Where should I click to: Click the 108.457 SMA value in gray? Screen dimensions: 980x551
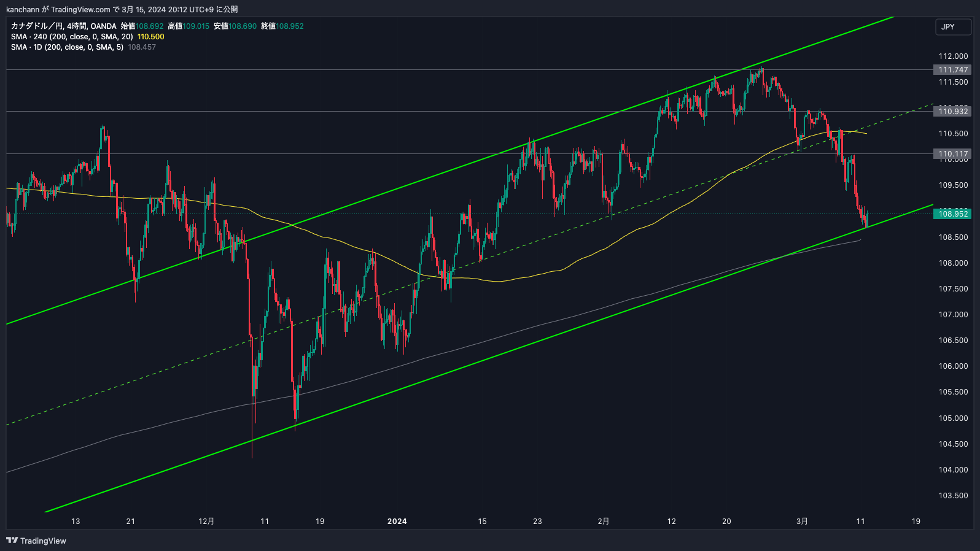(142, 47)
